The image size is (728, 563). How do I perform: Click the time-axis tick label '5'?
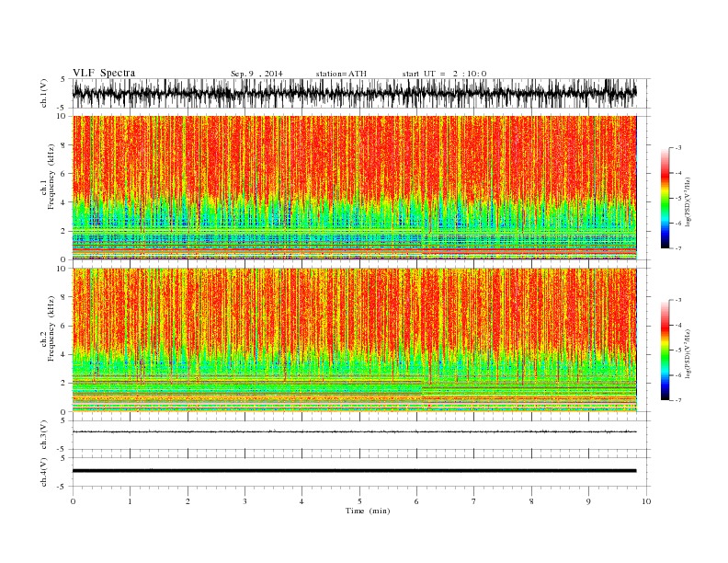359,501
